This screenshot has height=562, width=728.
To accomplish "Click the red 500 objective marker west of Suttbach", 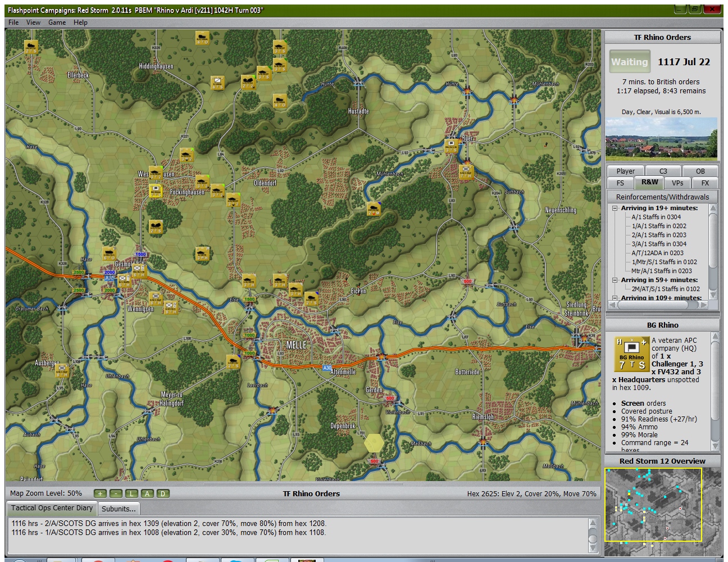I will 467,282.
